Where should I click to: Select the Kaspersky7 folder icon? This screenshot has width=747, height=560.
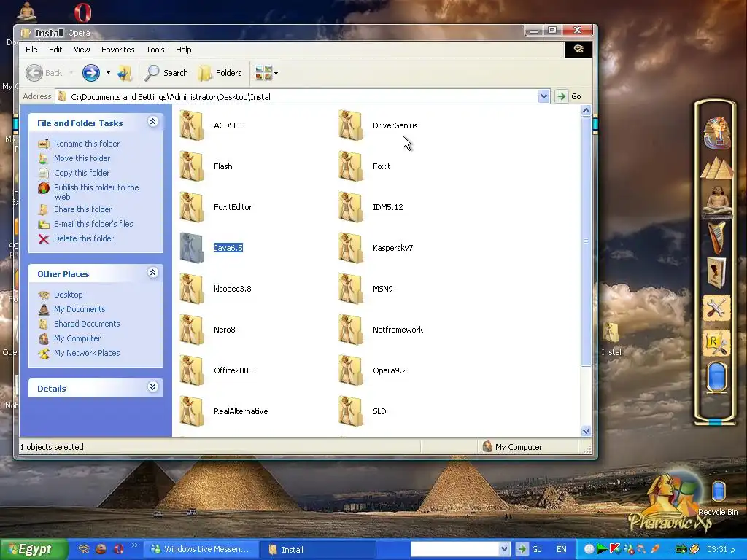click(351, 248)
